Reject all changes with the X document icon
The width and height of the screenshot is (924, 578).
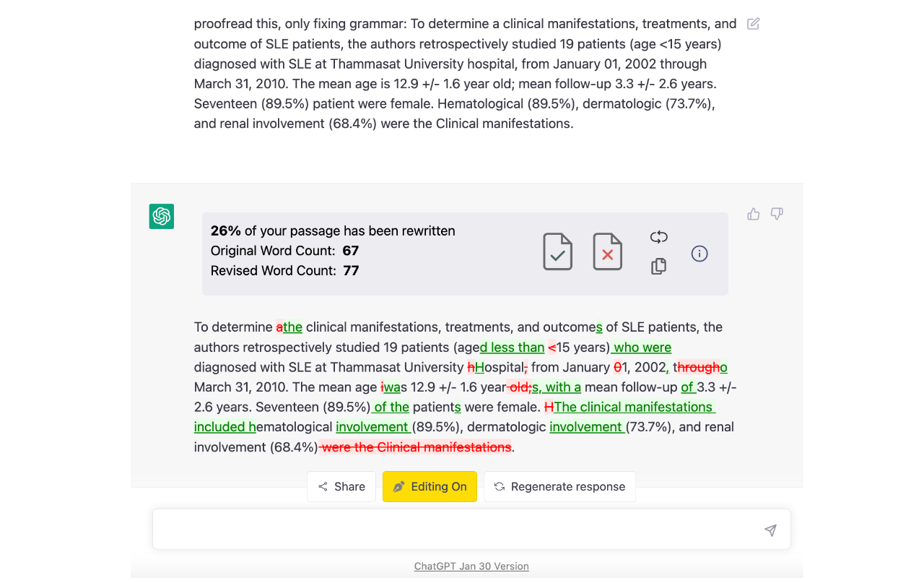tap(607, 252)
